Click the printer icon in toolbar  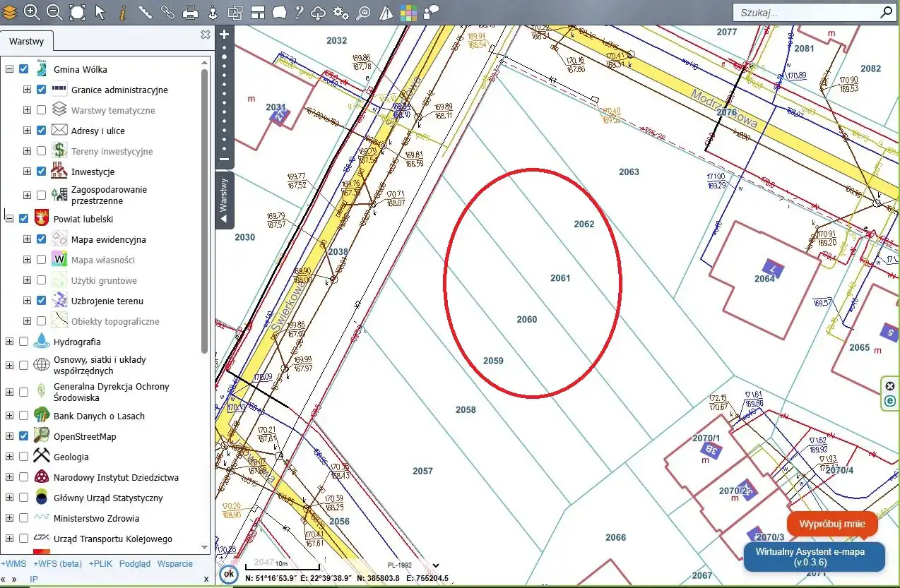pyautogui.click(x=190, y=12)
